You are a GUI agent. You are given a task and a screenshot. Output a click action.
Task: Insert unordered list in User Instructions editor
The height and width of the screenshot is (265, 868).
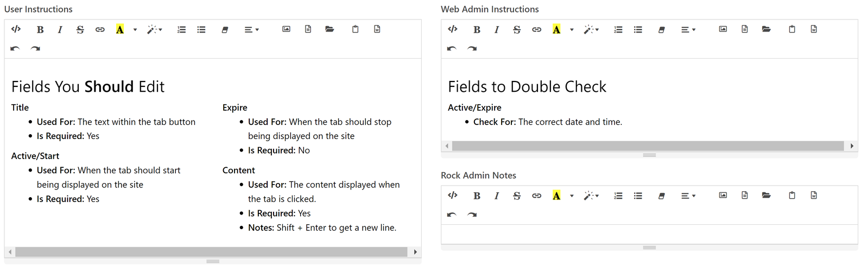[x=201, y=29]
